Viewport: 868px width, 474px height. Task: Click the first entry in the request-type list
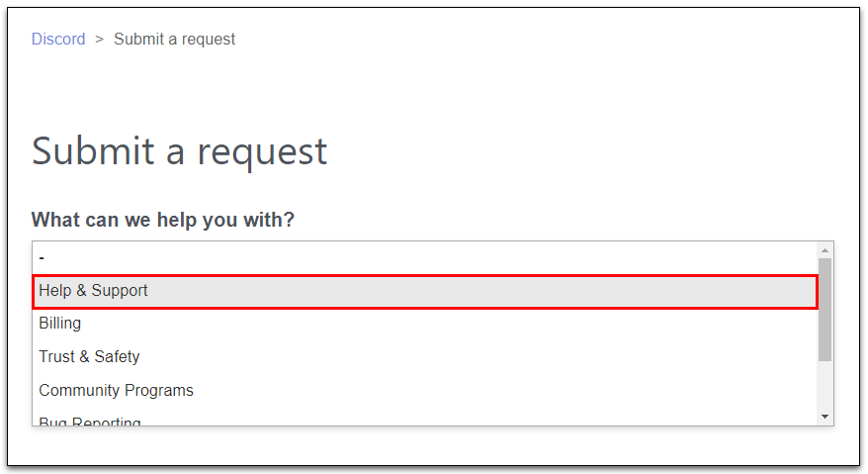coord(42,257)
